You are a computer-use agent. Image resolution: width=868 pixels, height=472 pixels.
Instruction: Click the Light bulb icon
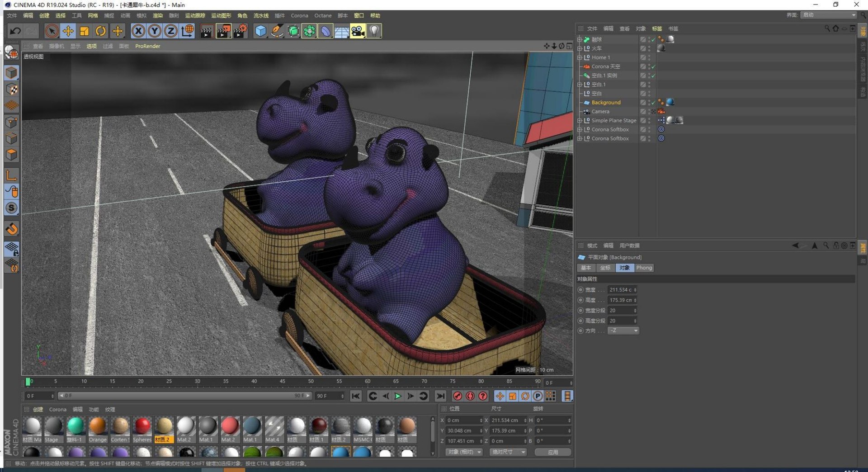374,31
